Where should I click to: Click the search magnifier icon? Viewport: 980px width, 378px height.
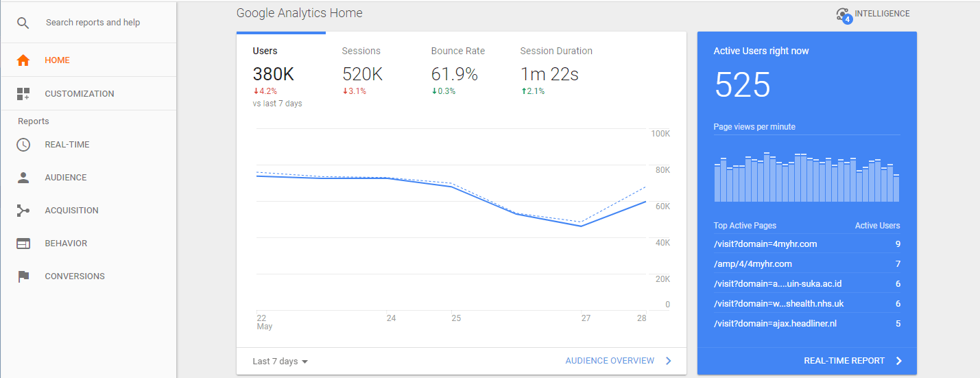point(23,23)
